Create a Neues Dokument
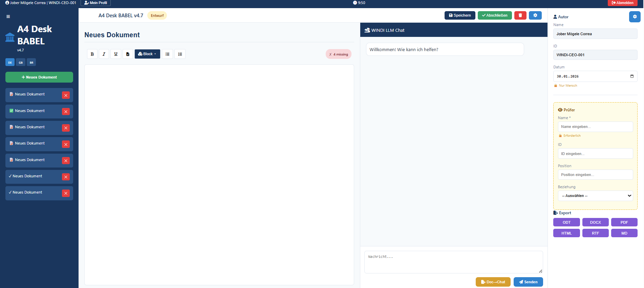The width and height of the screenshot is (644, 288). point(39,77)
